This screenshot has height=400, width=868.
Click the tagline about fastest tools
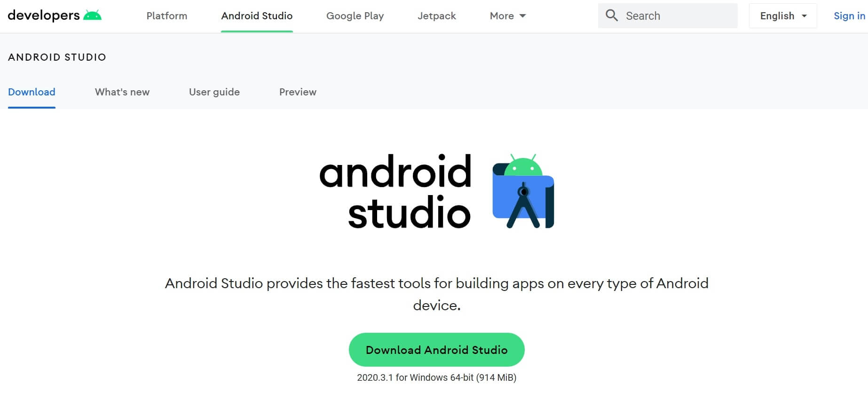pyautogui.click(x=437, y=294)
